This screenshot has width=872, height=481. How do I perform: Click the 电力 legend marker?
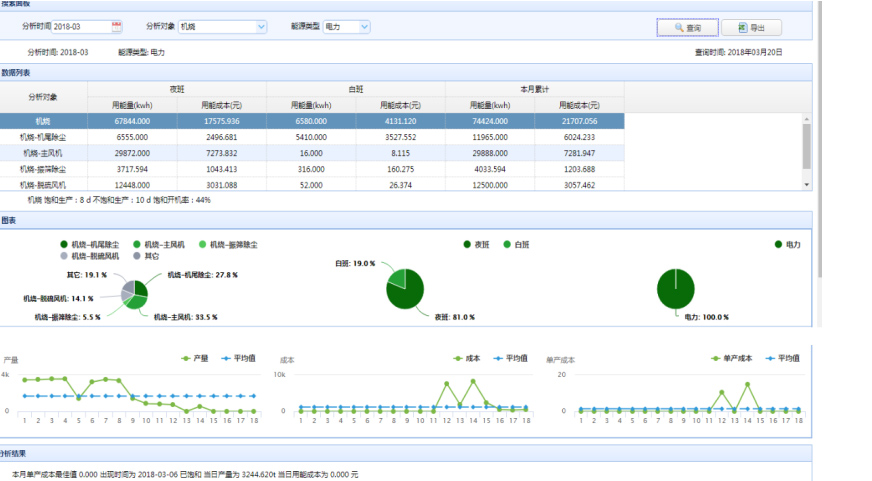click(779, 244)
